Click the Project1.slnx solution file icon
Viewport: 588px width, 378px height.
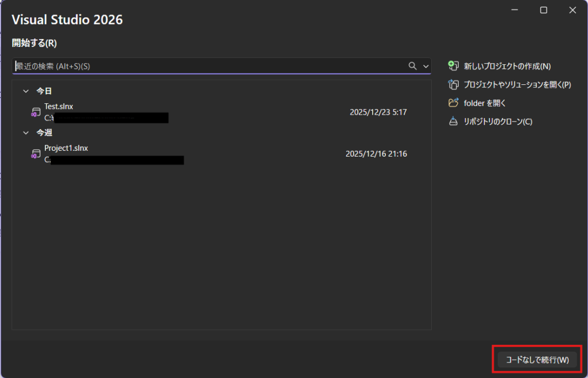pos(36,154)
